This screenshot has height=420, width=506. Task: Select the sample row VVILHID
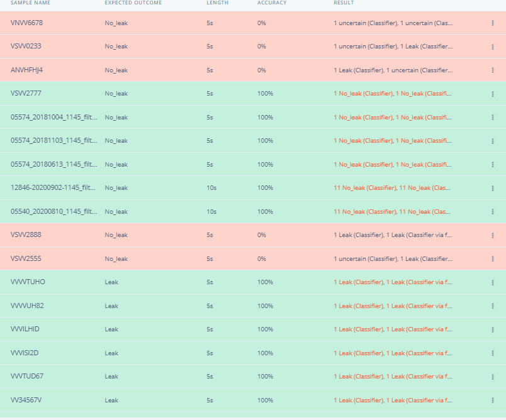coord(25,329)
